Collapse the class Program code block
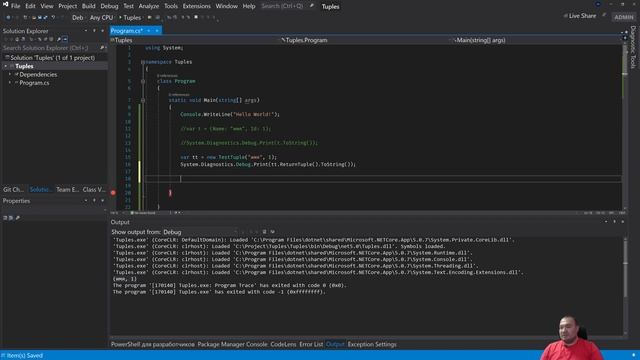640x360 pixels. point(143,81)
